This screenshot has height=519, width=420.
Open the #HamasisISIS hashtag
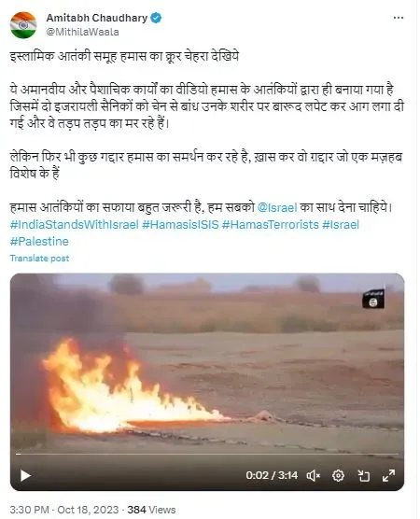[x=180, y=224]
